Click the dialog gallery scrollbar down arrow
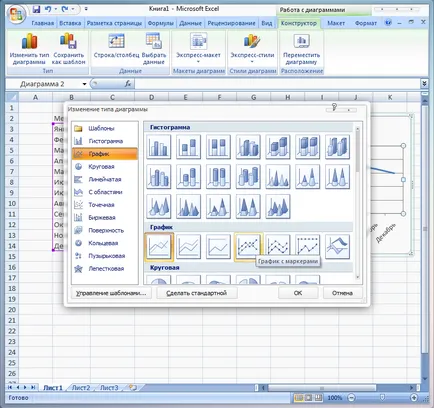Viewport: 434px width, 408px height. (358, 277)
